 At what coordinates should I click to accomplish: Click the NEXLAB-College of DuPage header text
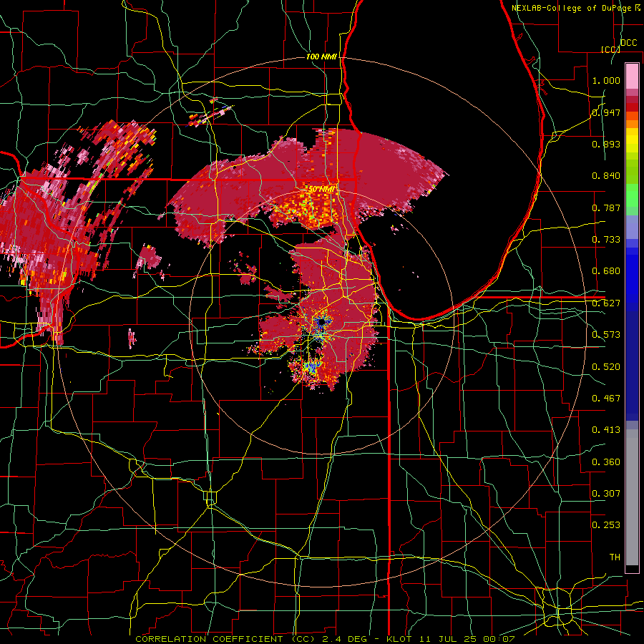(x=575, y=8)
